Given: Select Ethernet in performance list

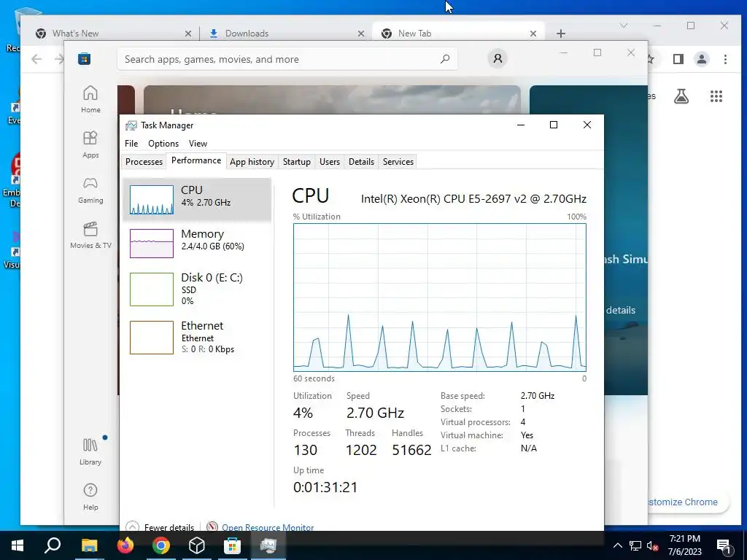Looking at the screenshot, I should (197, 338).
